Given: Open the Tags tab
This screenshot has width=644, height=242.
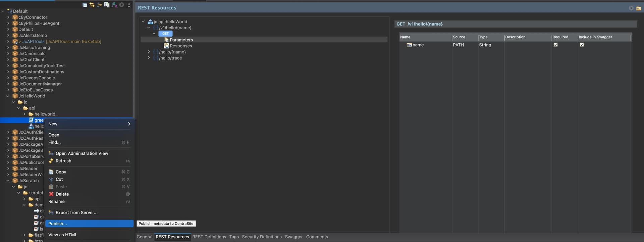Looking at the screenshot, I should (x=234, y=237).
